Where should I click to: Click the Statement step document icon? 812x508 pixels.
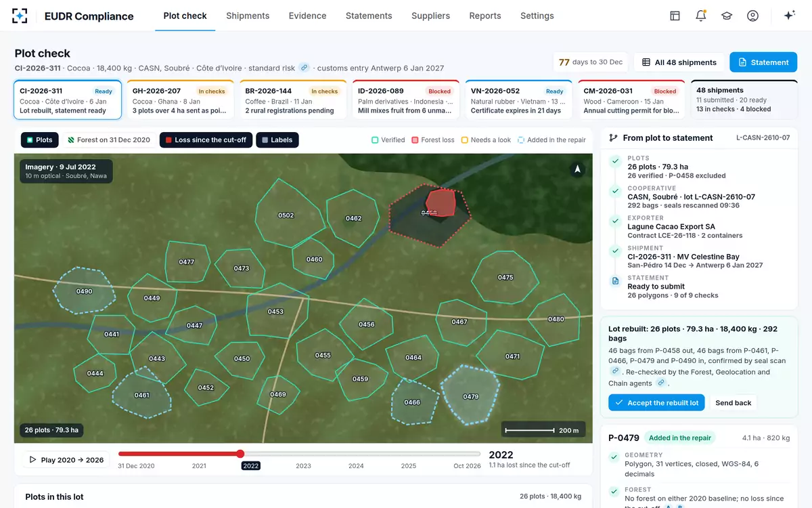[615, 280]
